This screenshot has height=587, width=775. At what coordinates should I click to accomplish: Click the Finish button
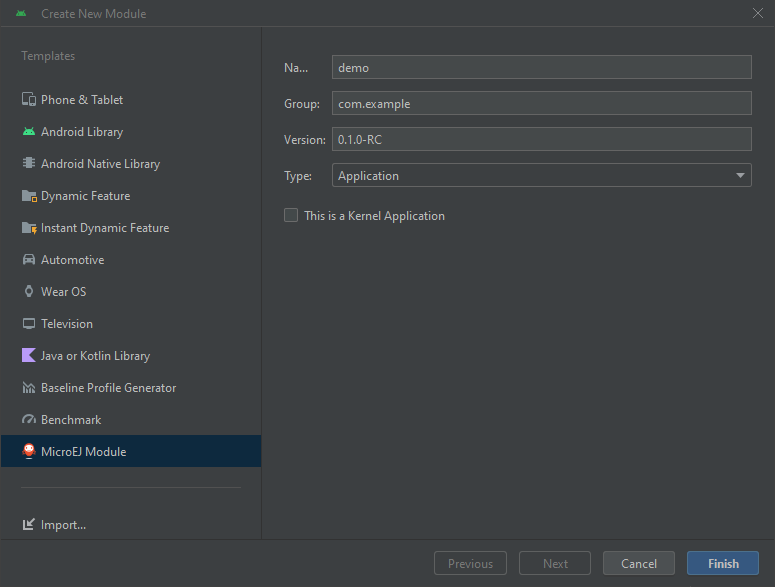[723, 563]
